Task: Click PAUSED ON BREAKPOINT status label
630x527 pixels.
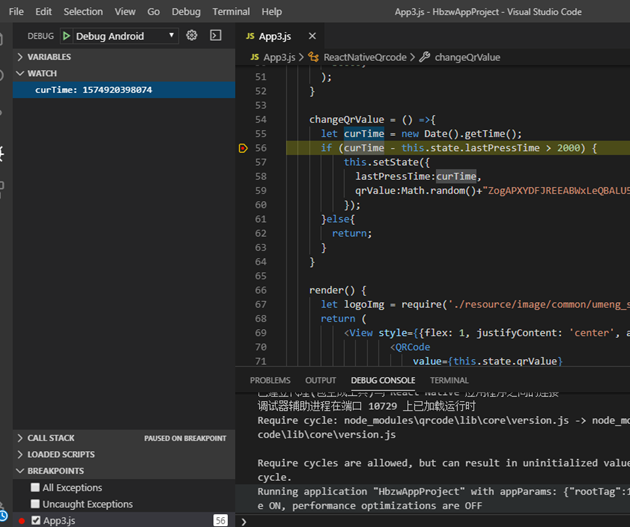Action: pos(185,438)
